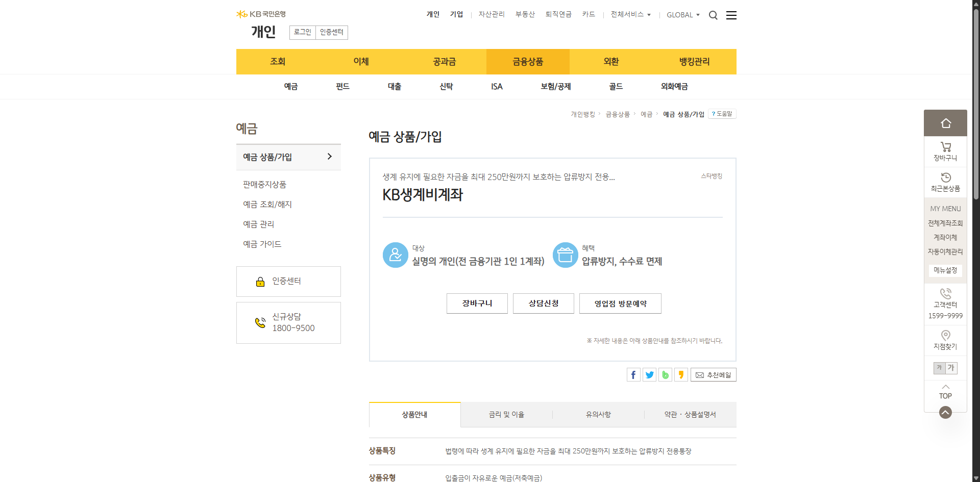Open 자동이체관리 in MY MENU

(945, 252)
